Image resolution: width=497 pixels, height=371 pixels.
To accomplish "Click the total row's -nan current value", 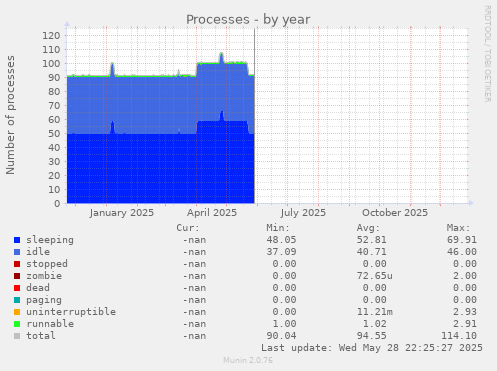I will [194, 336].
